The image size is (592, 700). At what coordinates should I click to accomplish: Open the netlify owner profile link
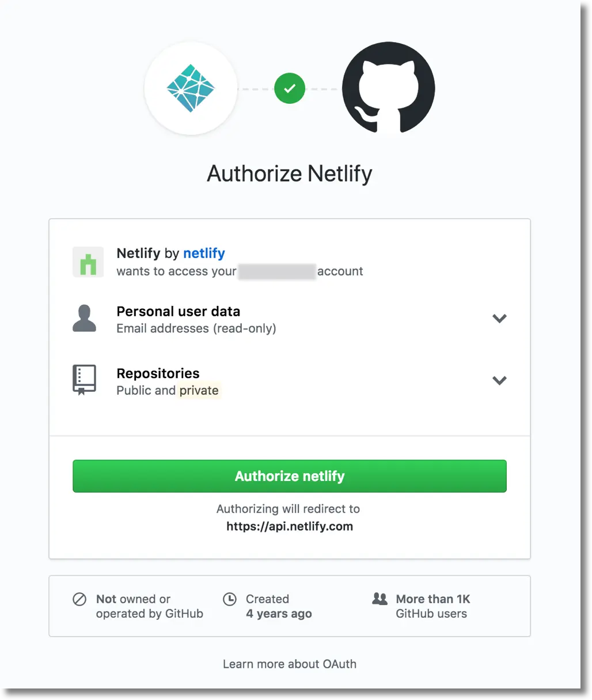click(204, 253)
